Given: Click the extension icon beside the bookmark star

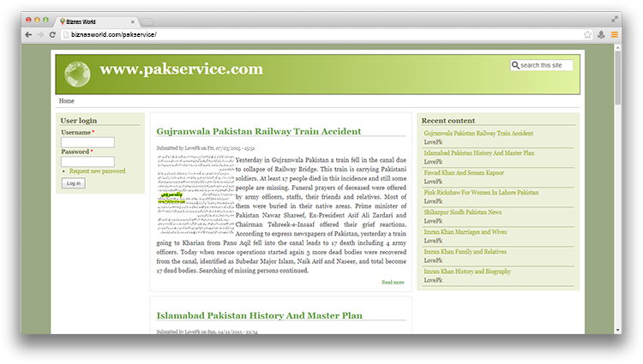Looking at the screenshot, I should tap(601, 34).
